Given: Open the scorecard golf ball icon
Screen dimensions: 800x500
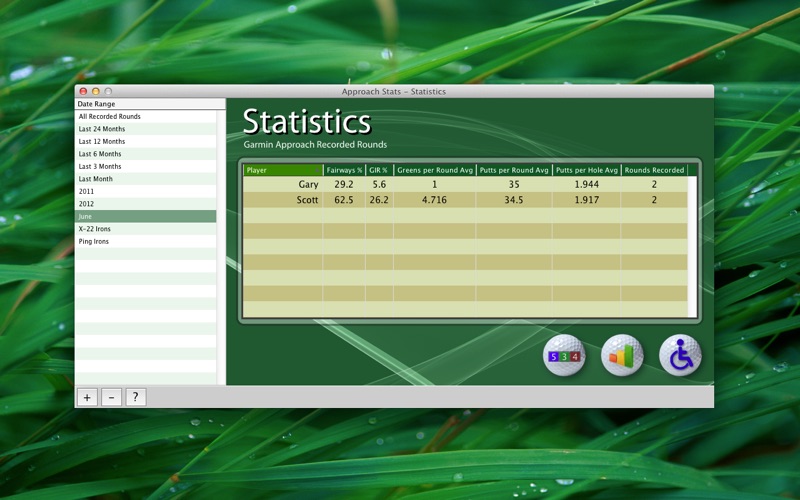Looking at the screenshot, I should 564,355.
